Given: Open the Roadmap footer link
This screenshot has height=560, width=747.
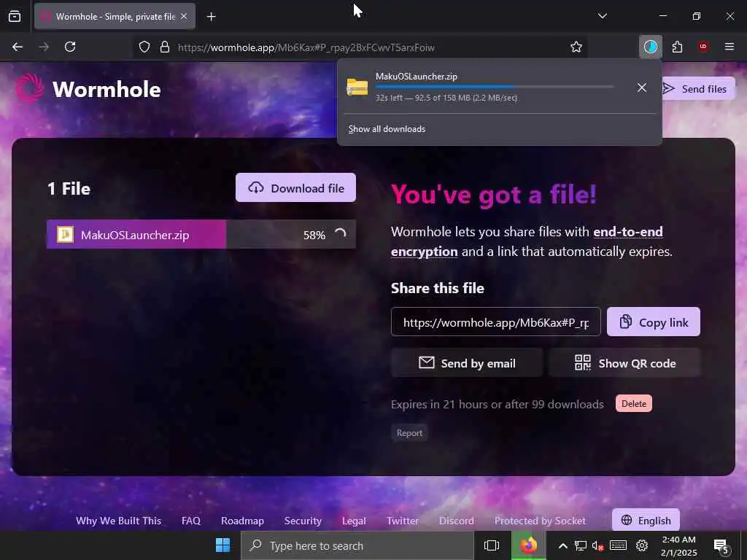Looking at the screenshot, I should click(x=242, y=521).
